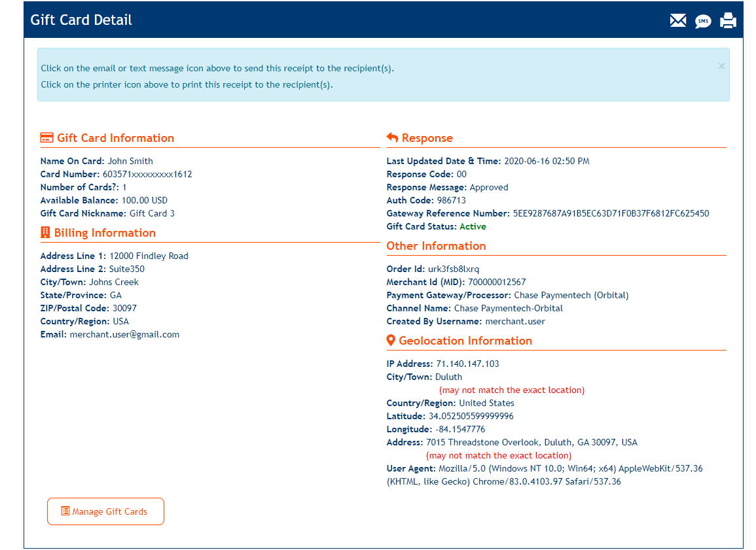Image resolution: width=756 pixels, height=550 pixels.
Task: Select the merchant.user@gmail.com email address
Action: [124, 334]
